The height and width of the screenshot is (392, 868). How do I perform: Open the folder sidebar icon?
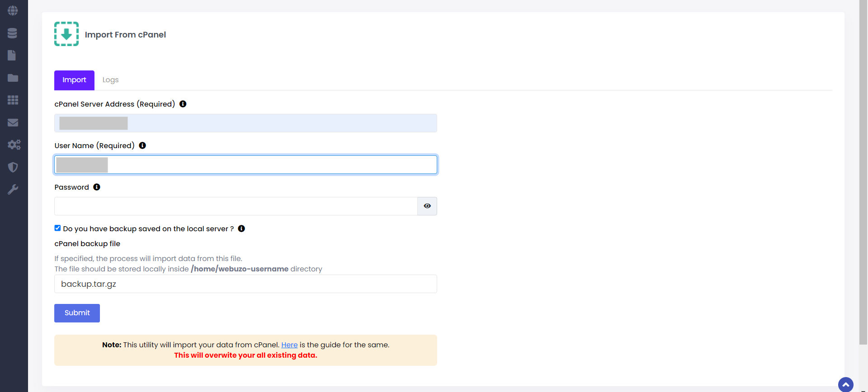tap(13, 78)
